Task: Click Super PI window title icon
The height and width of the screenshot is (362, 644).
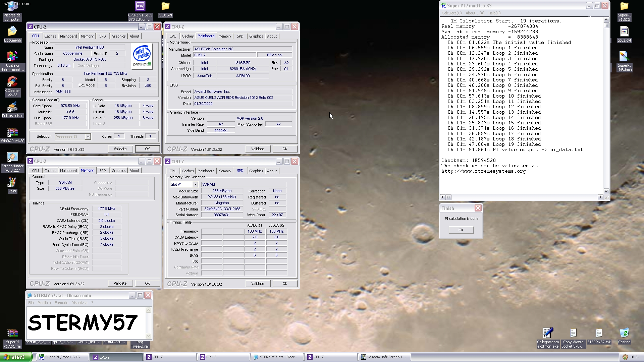Action: tap(444, 6)
